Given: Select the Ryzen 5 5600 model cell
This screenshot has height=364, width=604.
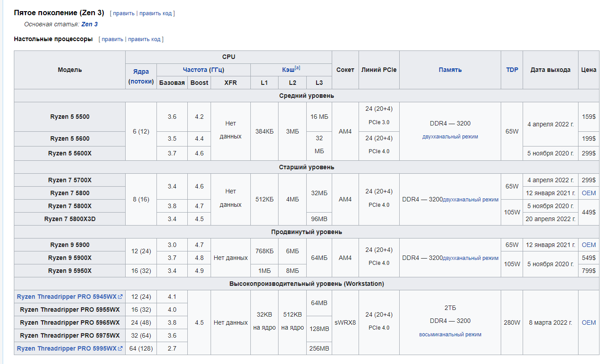Looking at the screenshot, I should 70,138.
